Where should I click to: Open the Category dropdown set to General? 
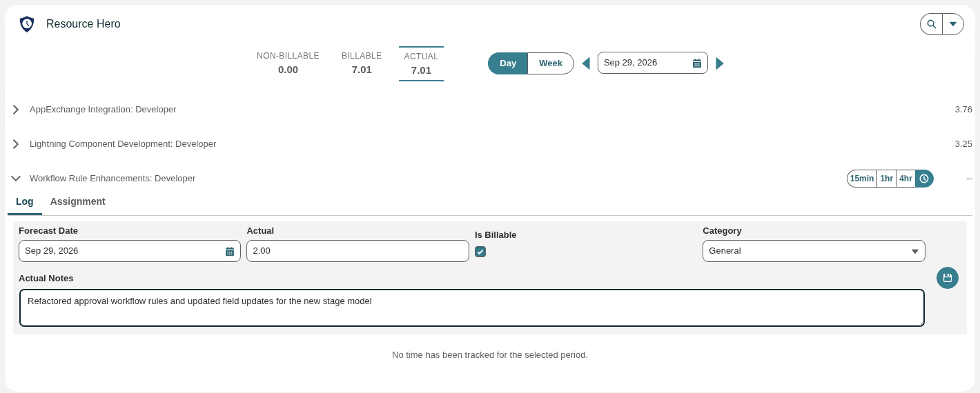(x=814, y=251)
